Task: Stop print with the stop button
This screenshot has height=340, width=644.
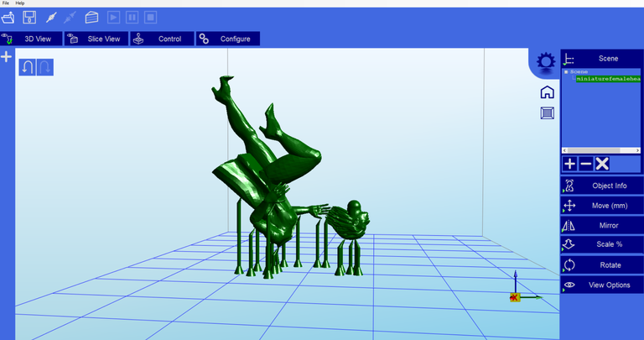Action: [151, 18]
